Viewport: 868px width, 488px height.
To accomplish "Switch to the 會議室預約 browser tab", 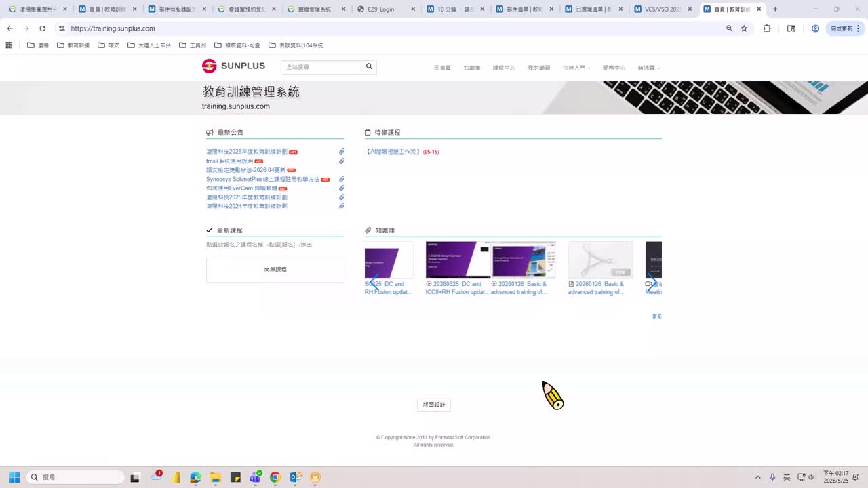I will (245, 9).
